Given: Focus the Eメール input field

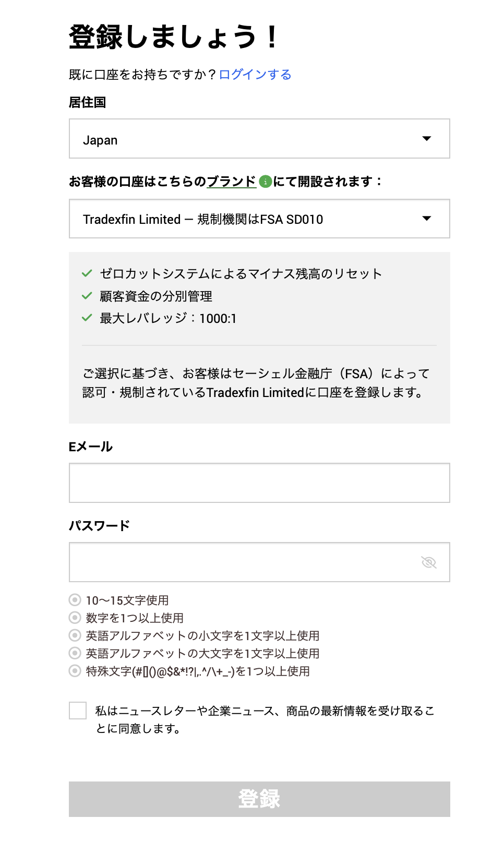Looking at the screenshot, I should 259,483.
